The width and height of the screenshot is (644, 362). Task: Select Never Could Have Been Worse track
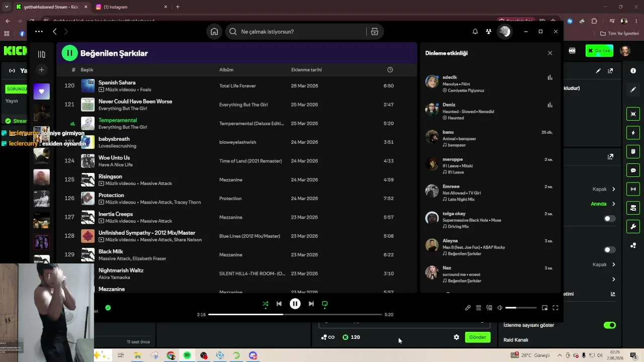click(x=135, y=101)
